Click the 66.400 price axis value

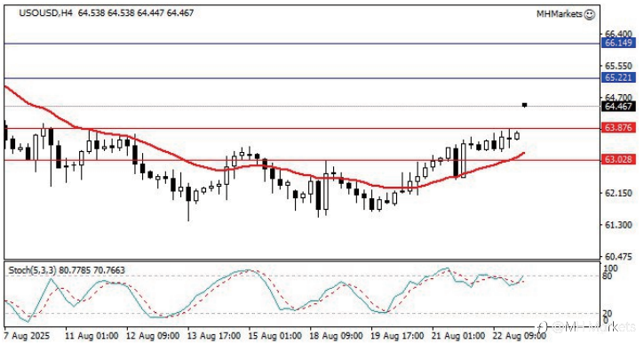tap(618, 34)
